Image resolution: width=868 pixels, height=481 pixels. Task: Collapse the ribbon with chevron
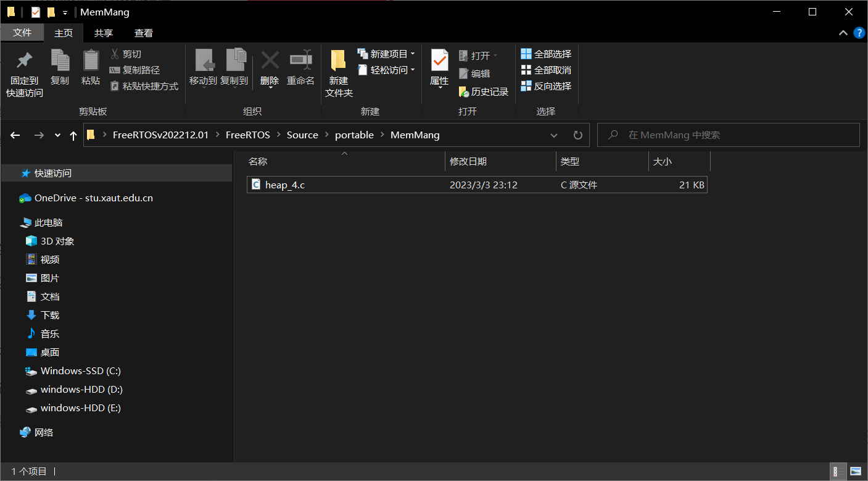click(843, 33)
